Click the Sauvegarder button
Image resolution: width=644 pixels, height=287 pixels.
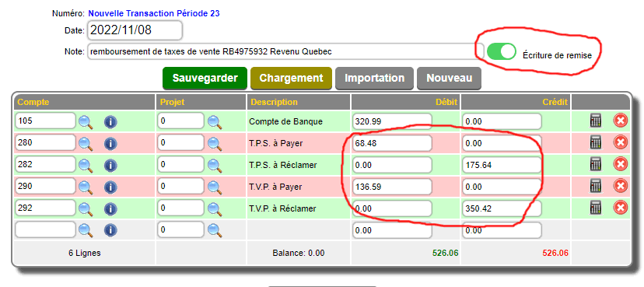205,79
